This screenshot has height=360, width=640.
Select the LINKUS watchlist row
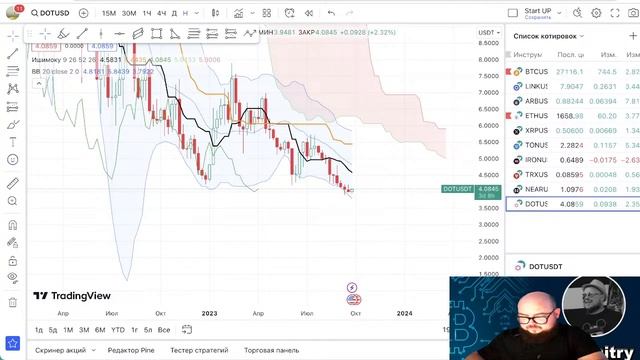pos(572,86)
